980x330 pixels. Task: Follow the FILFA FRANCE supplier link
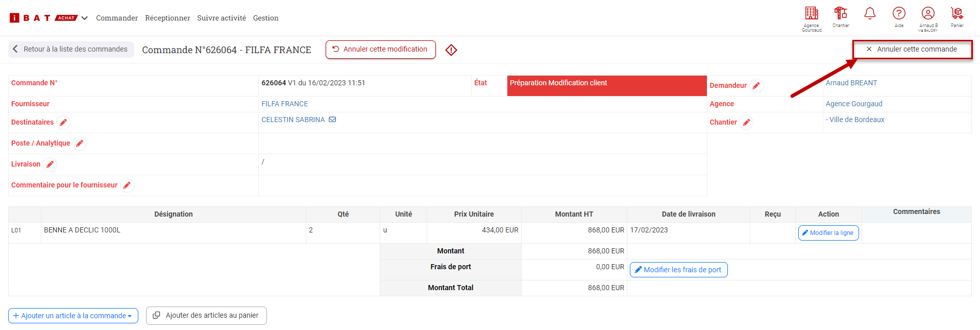pyautogui.click(x=284, y=104)
